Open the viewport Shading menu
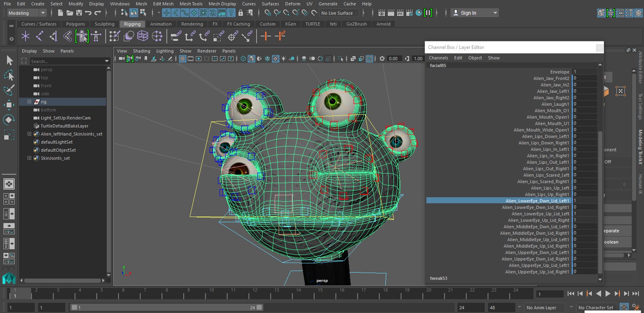This screenshot has height=313, width=644. point(141,51)
